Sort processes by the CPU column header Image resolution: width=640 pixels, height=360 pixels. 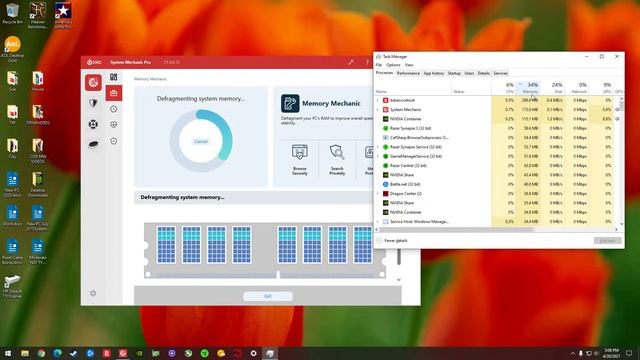click(x=504, y=88)
